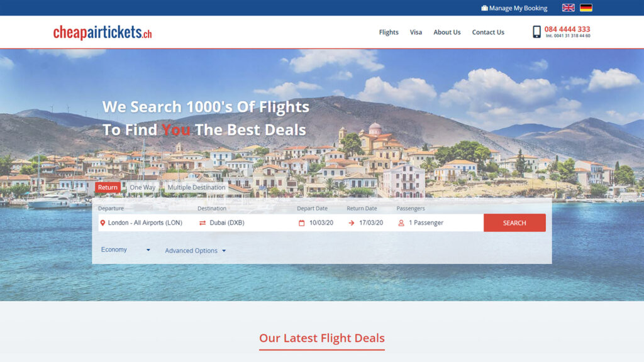Image resolution: width=644 pixels, height=362 pixels.
Task: Click the red SEARCH button
Action: [514, 223]
